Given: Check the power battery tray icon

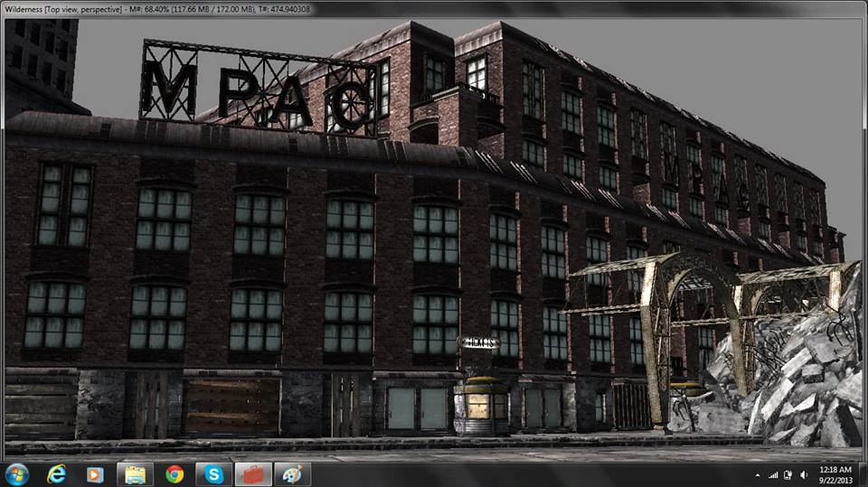Looking at the screenshot, I should tap(788, 475).
